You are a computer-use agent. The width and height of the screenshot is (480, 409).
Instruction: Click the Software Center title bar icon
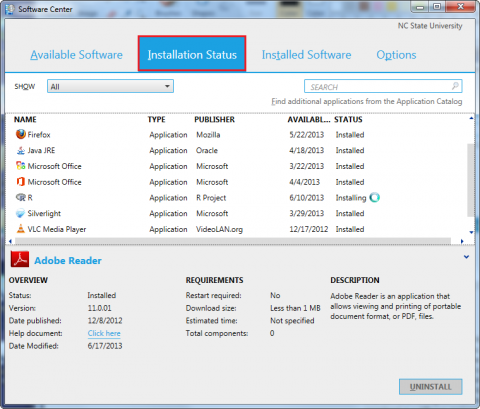(10, 9)
